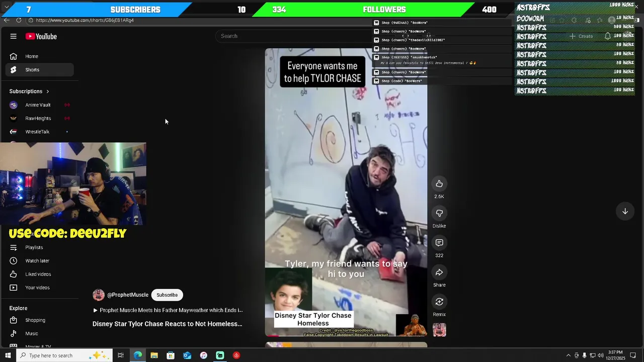Open Anime Vault subscription channel
Image resolution: width=644 pixels, height=362 pixels.
pos(39,105)
